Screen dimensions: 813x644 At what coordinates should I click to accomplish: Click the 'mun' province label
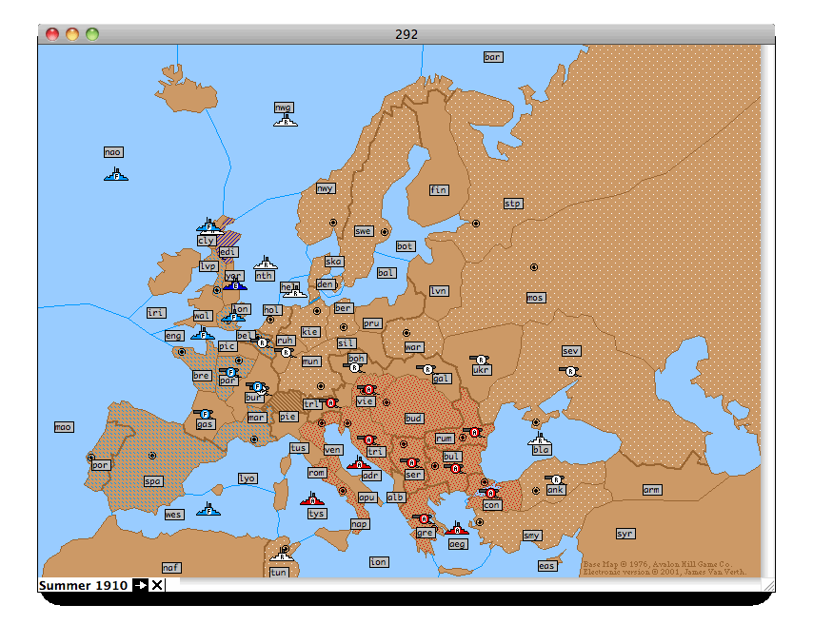tap(311, 361)
